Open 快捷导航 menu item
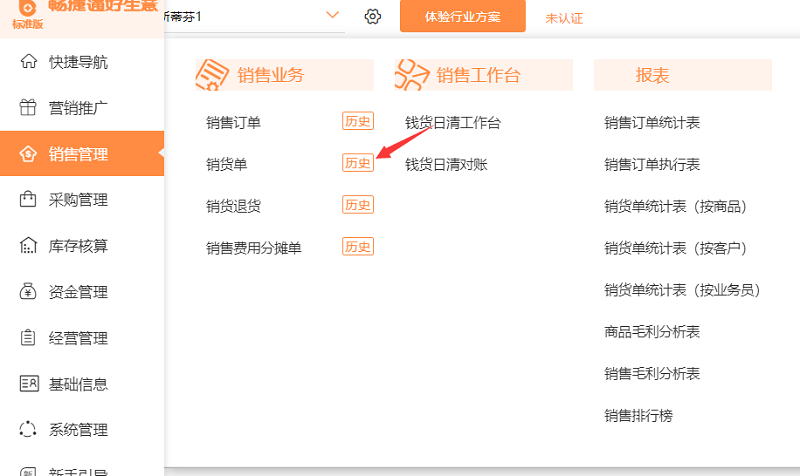Image resolution: width=800 pixels, height=476 pixels. [78, 62]
